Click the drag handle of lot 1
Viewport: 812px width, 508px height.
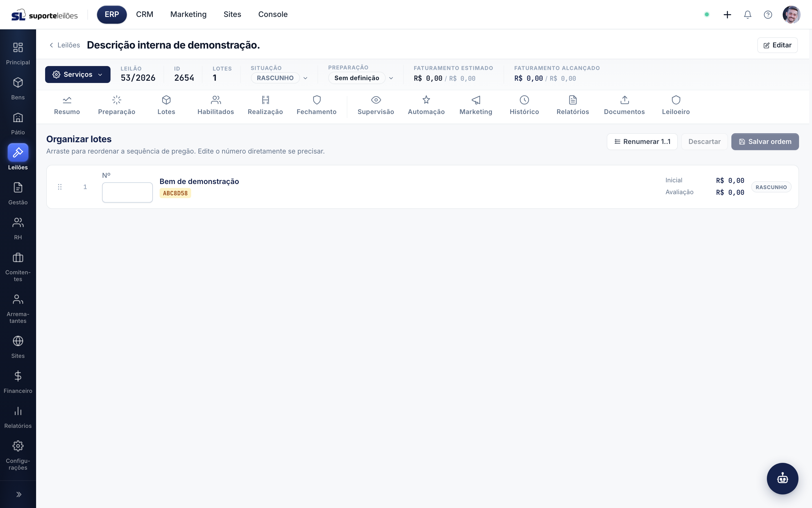[x=60, y=187]
